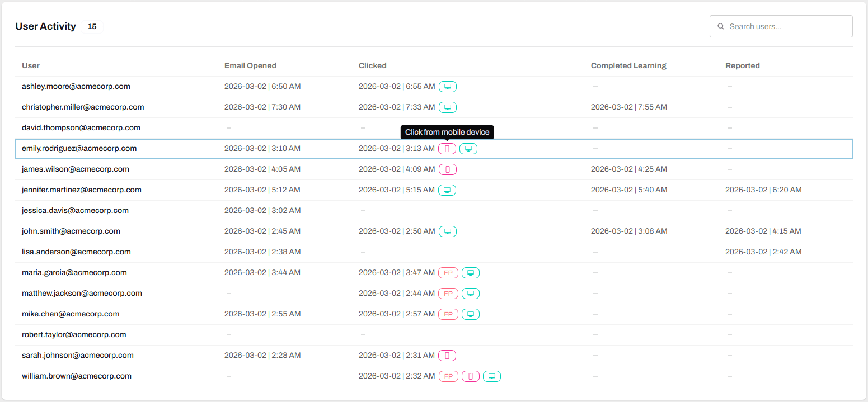868x402 pixels.
Task: Click the mobile click icon on emily.rodriguez's row
Action: pyautogui.click(x=448, y=148)
